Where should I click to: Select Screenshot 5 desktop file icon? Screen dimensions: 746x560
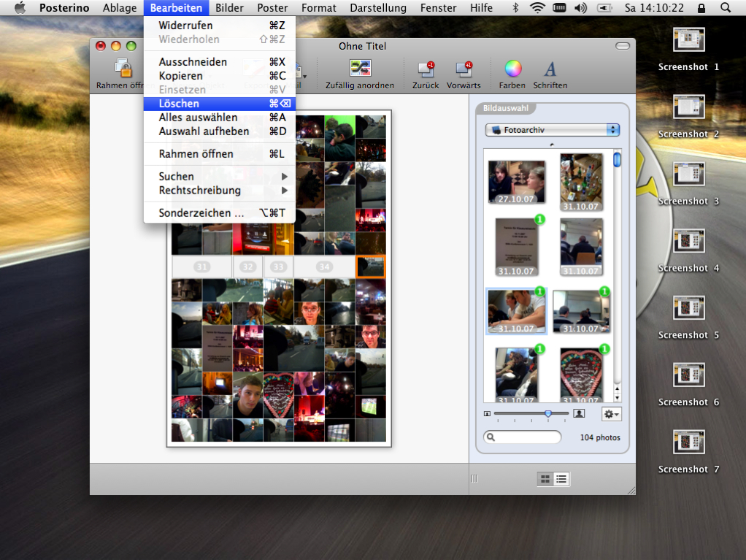(688, 308)
